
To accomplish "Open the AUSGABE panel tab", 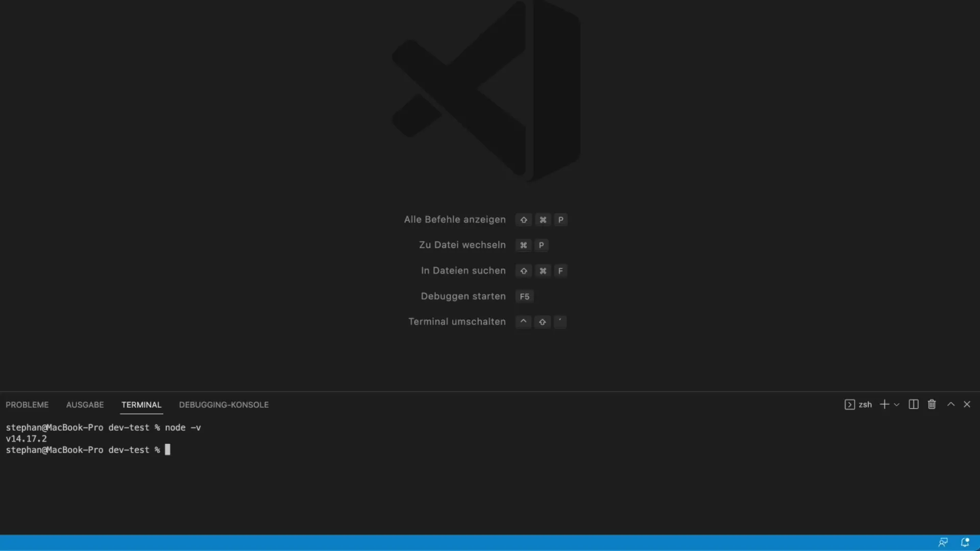I will coord(85,405).
